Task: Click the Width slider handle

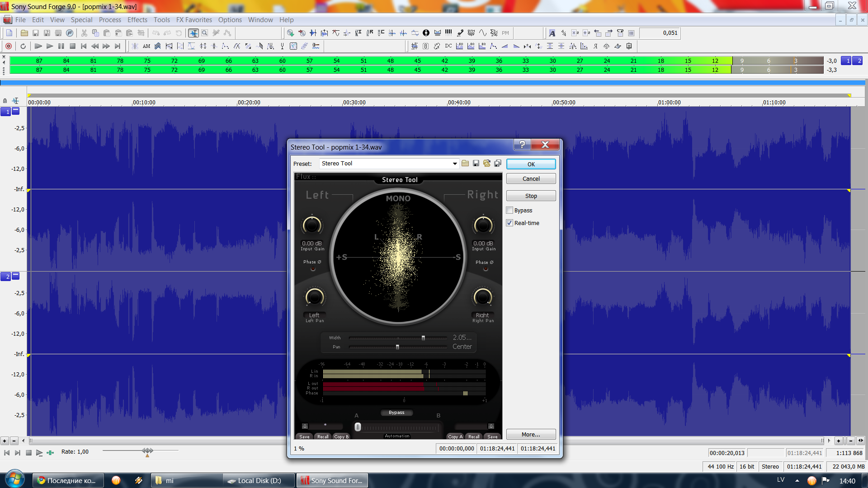Action: tap(423, 338)
